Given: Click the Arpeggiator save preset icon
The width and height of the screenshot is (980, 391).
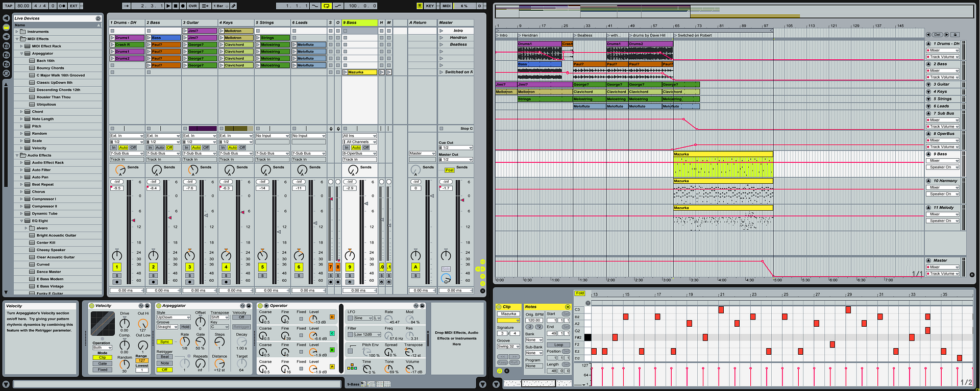Looking at the screenshot, I should click(249, 306).
